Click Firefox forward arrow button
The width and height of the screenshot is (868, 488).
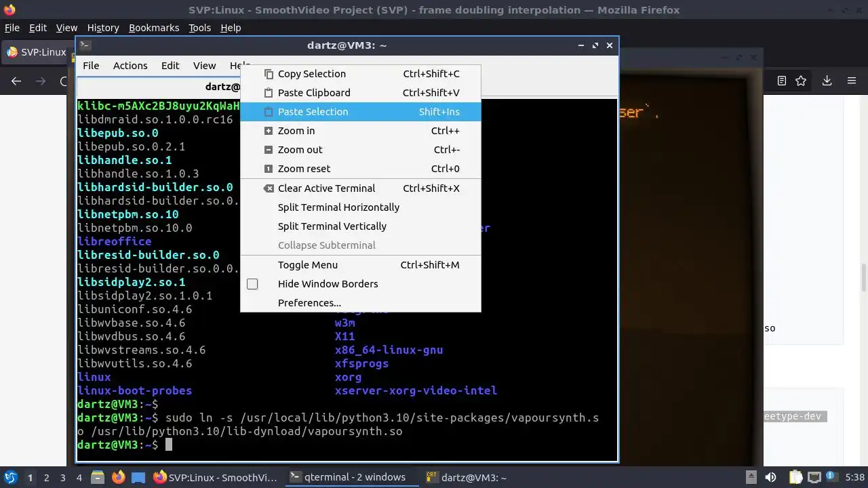(41, 81)
